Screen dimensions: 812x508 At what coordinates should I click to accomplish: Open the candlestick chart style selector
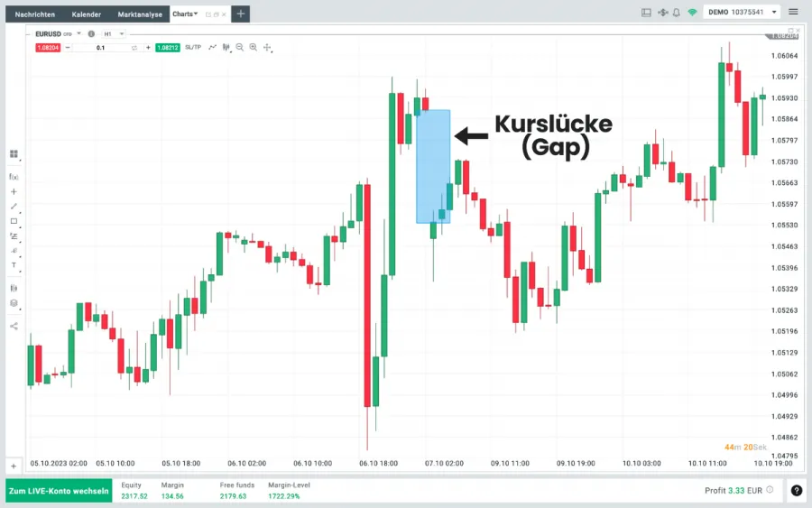[226, 48]
